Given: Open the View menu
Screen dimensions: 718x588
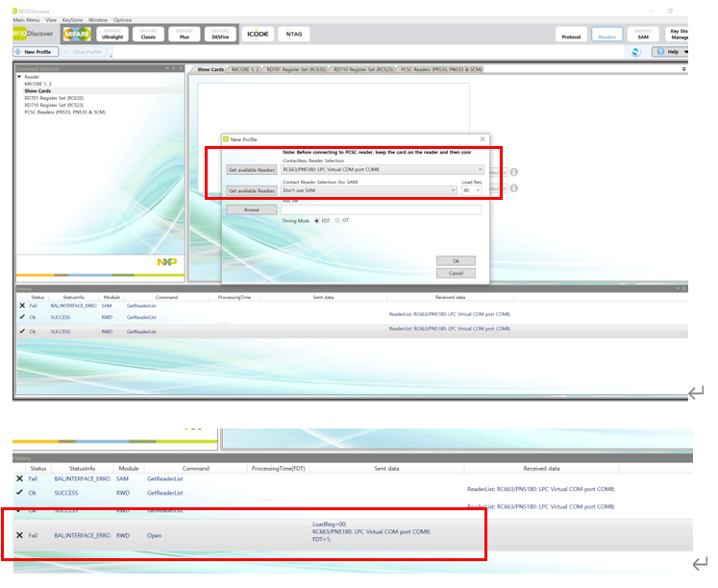Looking at the screenshot, I should pos(51,20).
